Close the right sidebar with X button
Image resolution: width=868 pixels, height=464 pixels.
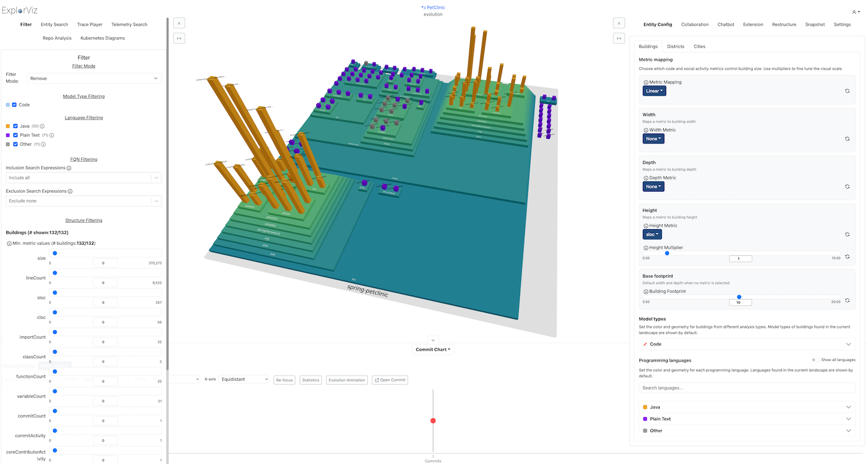pyautogui.click(x=619, y=23)
